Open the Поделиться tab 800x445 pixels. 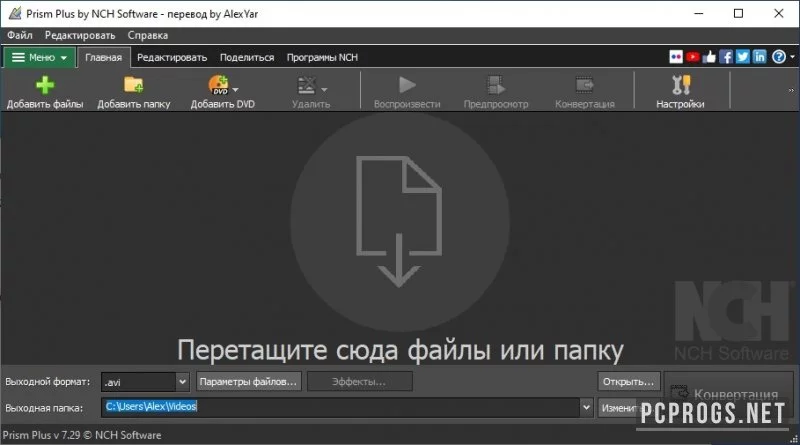[247, 57]
